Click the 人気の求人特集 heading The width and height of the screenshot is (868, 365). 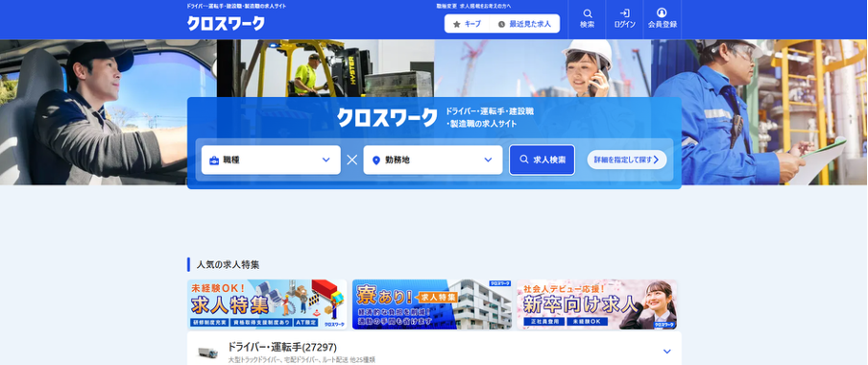[229, 265]
